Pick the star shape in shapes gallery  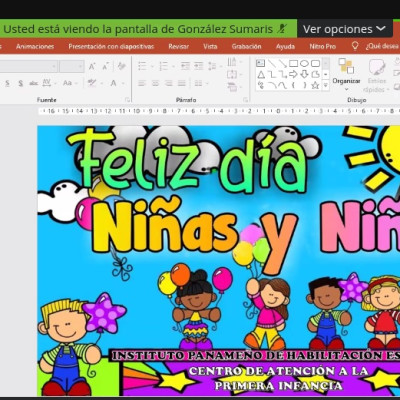[315, 85]
